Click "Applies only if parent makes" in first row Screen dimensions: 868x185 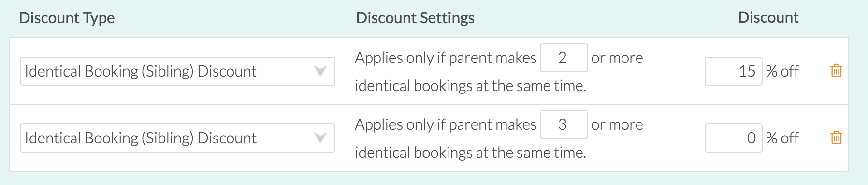coord(446,58)
